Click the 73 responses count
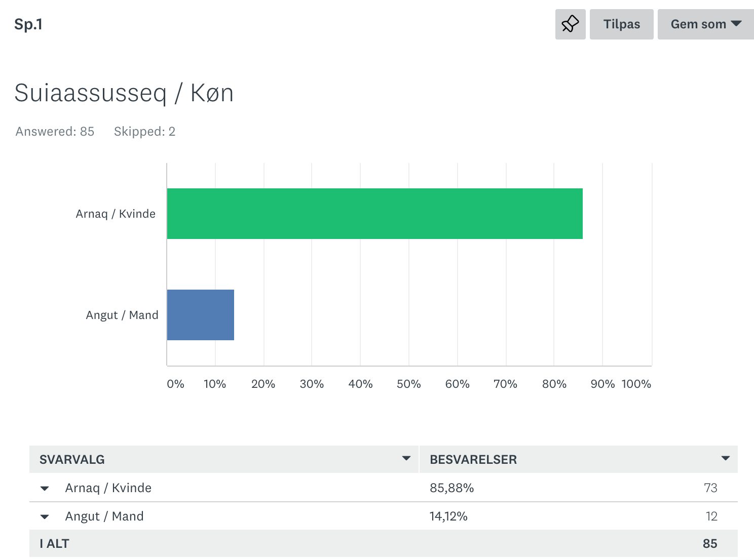The width and height of the screenshot is (754, 560). [710, 488]
